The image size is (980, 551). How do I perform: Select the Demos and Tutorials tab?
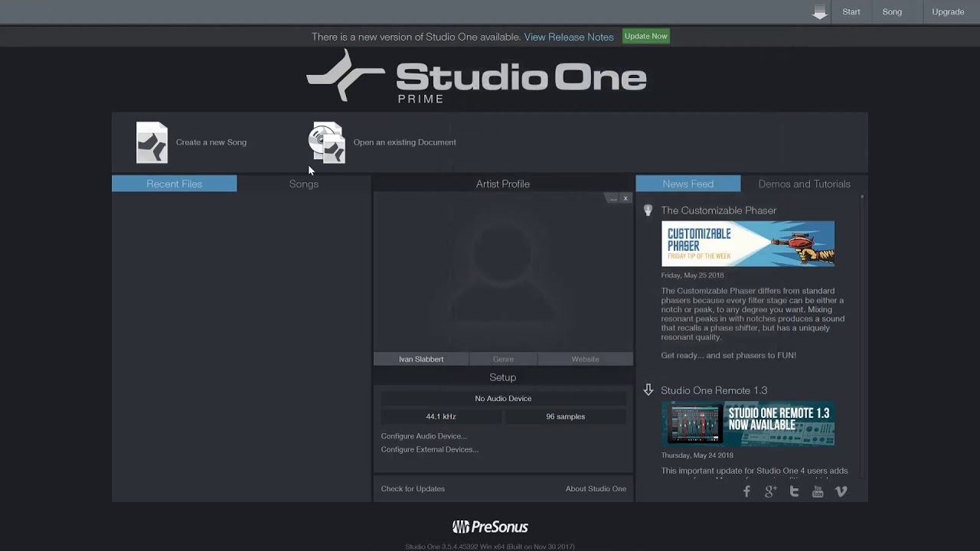pos(804,184)
